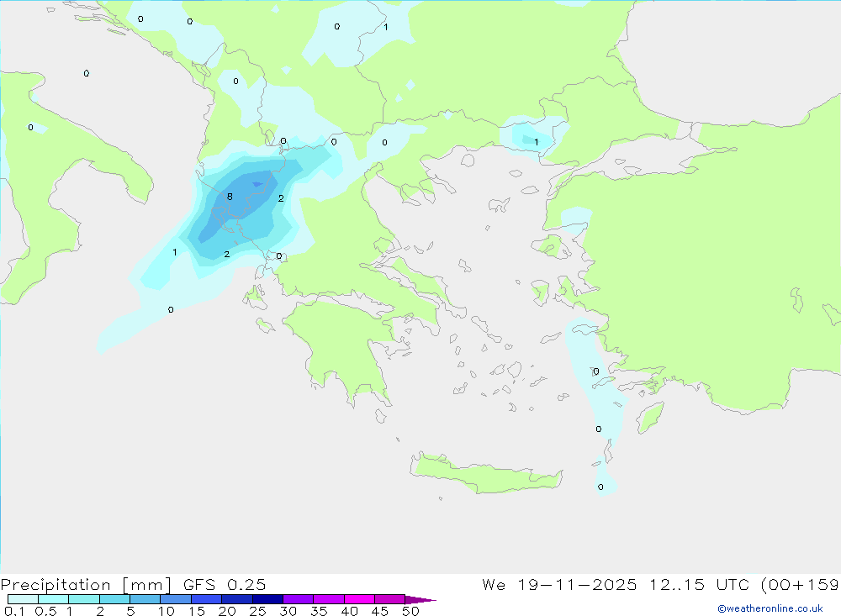
Task: Select the 5–10 mm legend color swatch
Action: click(145, 599)
